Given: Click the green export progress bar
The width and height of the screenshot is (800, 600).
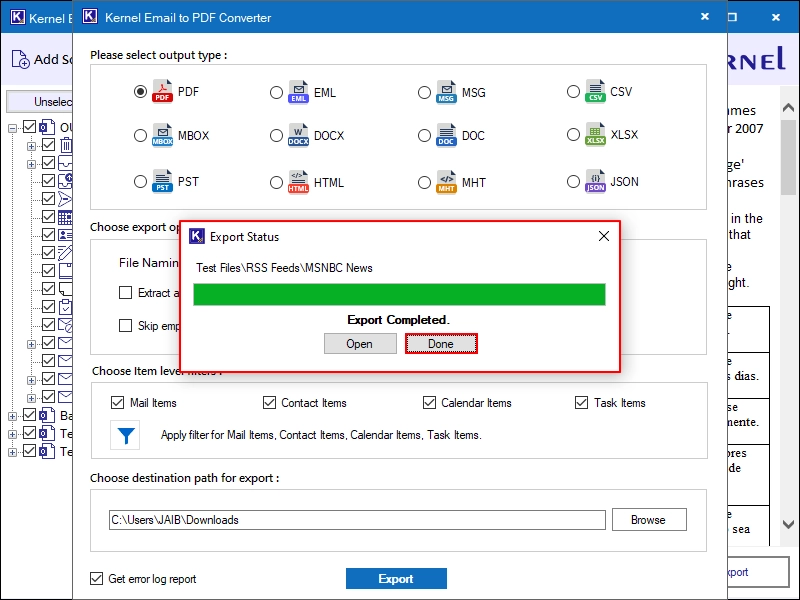Looking at the screenshot, I should tap(399, 294).
